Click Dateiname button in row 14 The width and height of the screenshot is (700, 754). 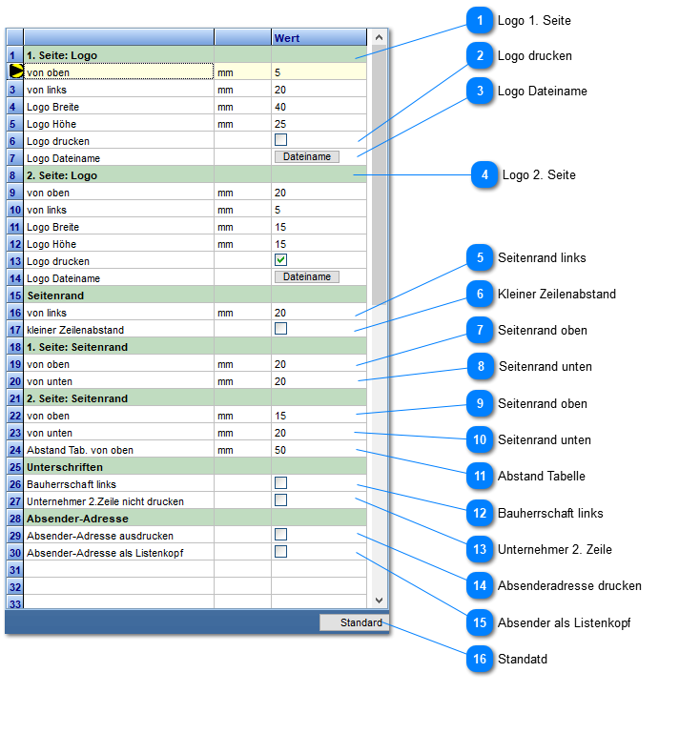click(x=307, y=277)
